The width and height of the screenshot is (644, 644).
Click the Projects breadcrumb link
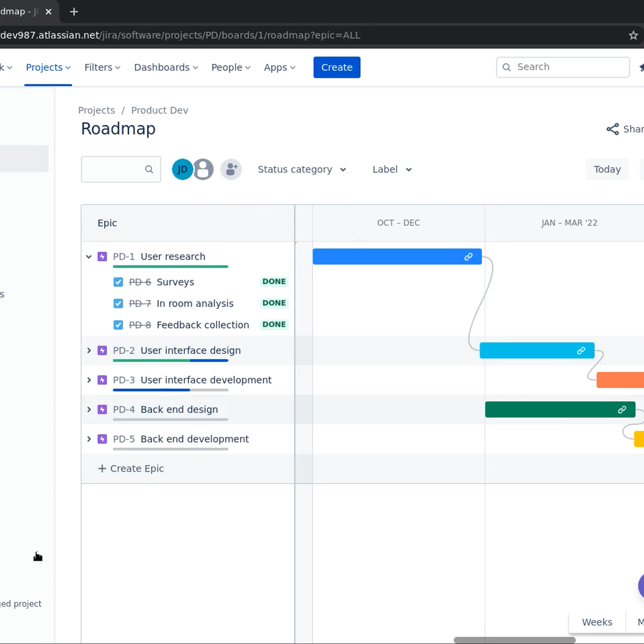[97, 111]
